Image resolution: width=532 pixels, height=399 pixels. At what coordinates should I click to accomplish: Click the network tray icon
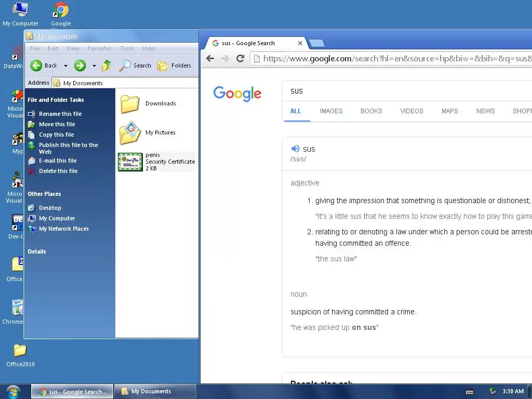(493, 392)
